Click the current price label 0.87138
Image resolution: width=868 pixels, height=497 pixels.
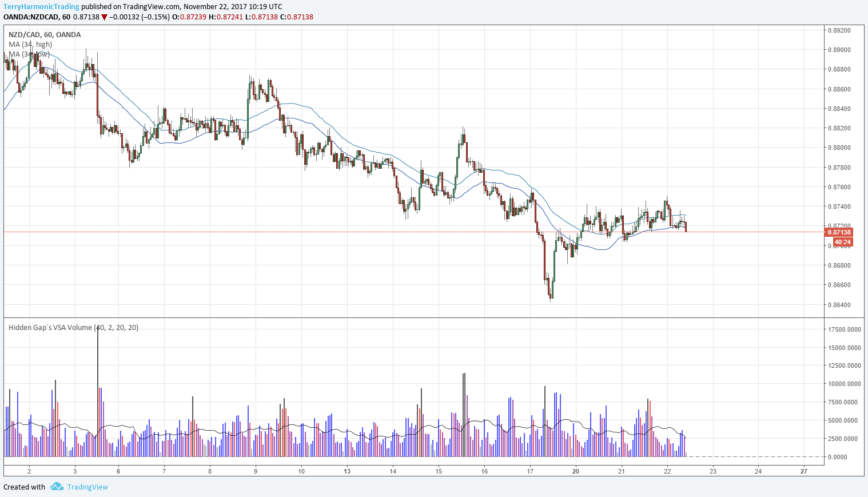839,232
